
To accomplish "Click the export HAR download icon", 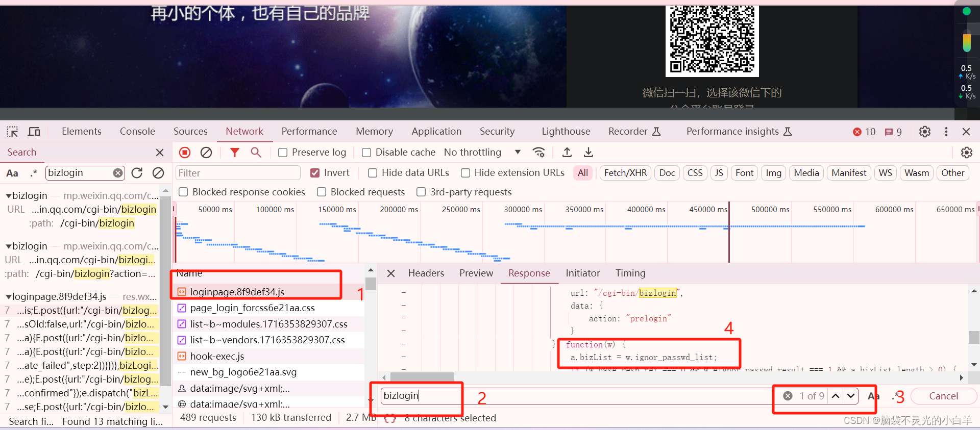I will coord(589,152).
